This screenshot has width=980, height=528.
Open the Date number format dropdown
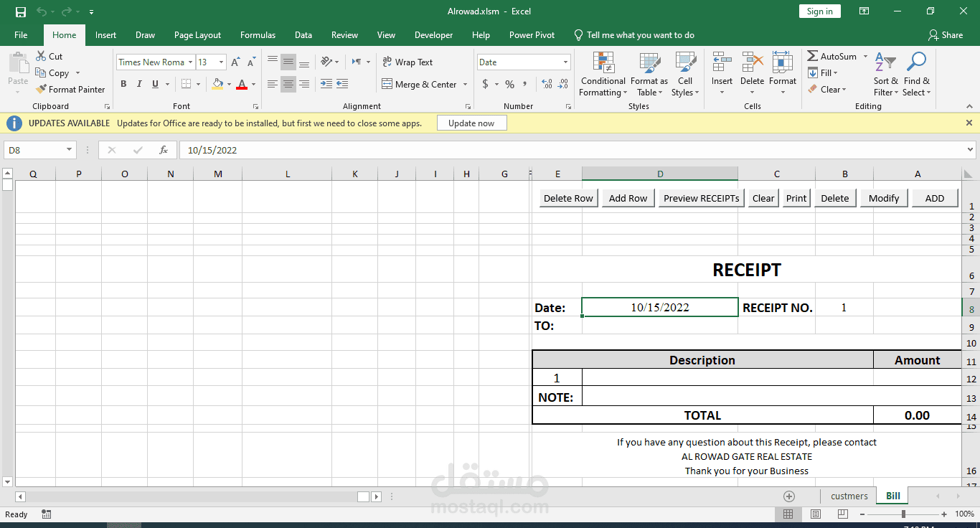[x=565, y=62]
